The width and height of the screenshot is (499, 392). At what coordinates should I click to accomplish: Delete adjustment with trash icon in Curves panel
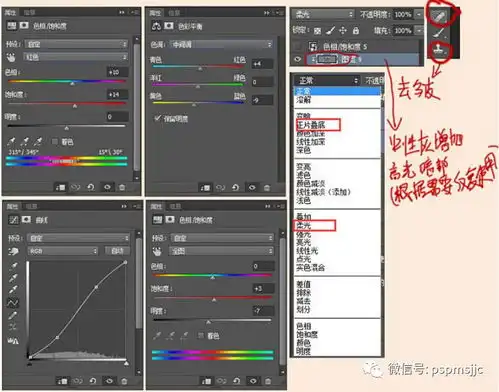pos(124,381)
